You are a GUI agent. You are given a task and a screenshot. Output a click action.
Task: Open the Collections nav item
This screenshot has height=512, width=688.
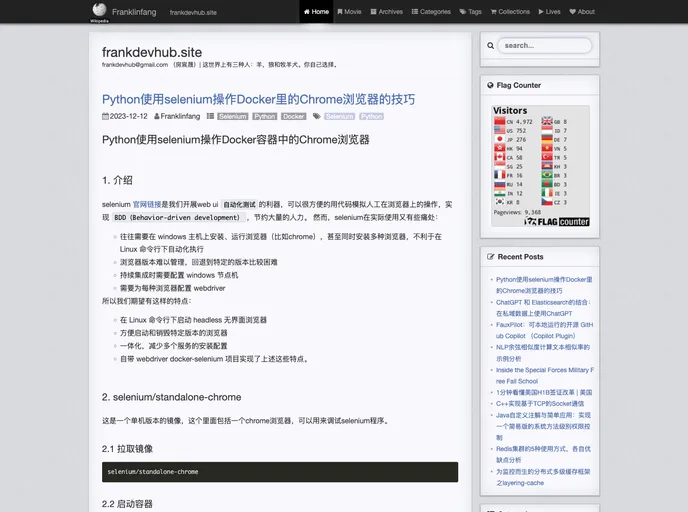pos(510,11)
